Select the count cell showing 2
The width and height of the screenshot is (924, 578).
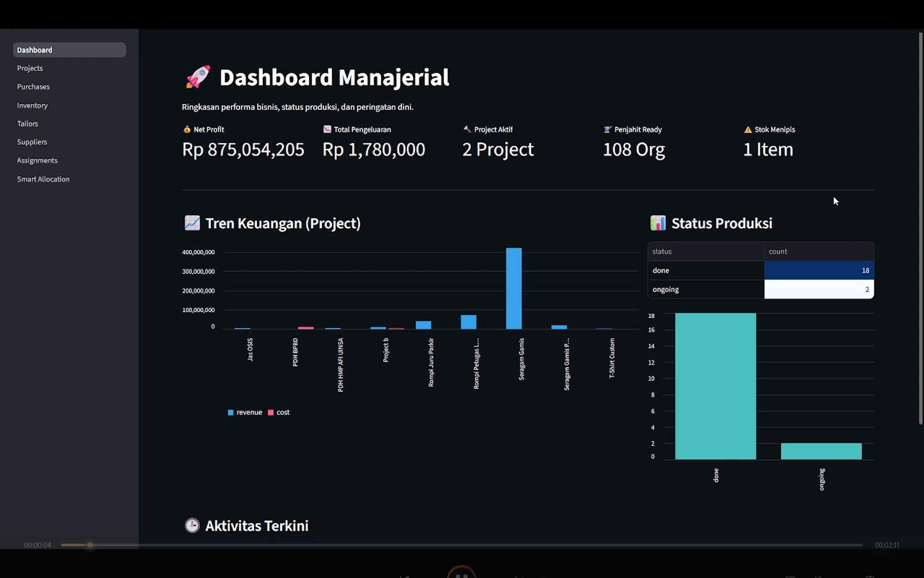point(819,290)
